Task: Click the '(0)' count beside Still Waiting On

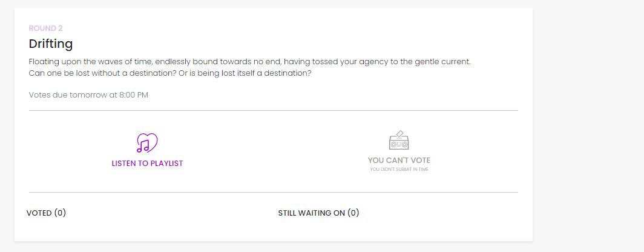Action: [x=353, y=213]
